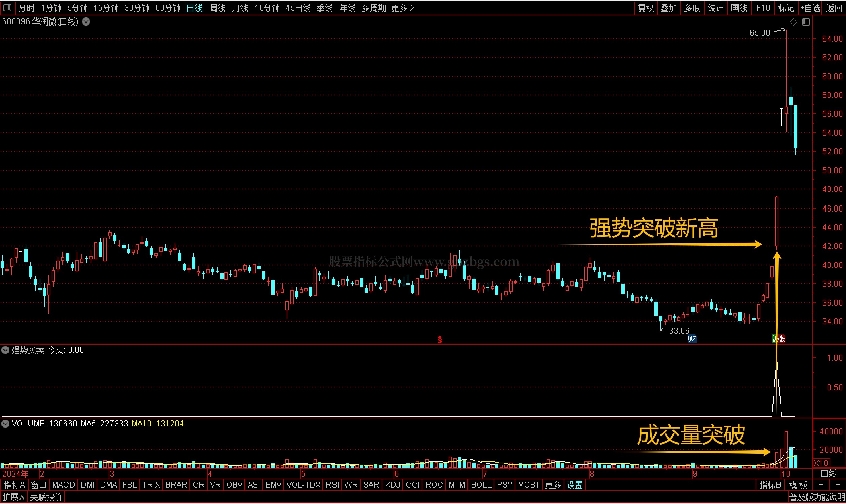Click the red S marker on chart
This screenshot has width=846, height=504.
[x=440, y=340]
